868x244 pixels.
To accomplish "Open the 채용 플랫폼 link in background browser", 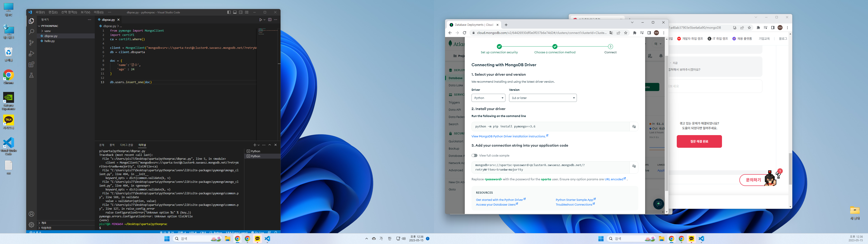I will [742, 39].
